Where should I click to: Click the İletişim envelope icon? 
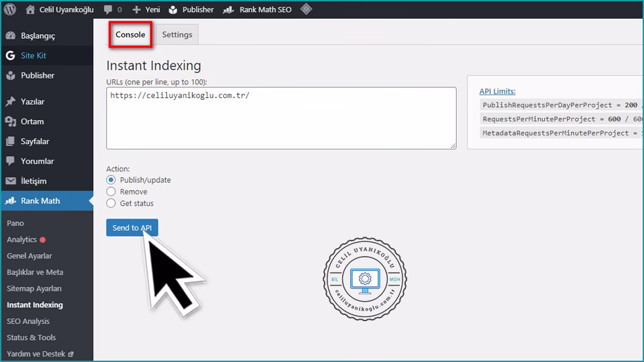(10, 181)
